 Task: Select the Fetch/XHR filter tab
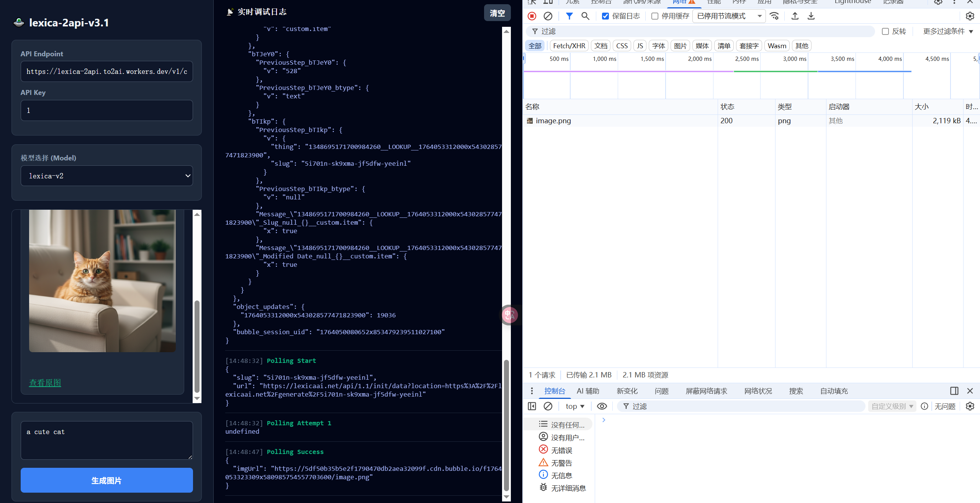pyautogui.click(x=569, y=46)
